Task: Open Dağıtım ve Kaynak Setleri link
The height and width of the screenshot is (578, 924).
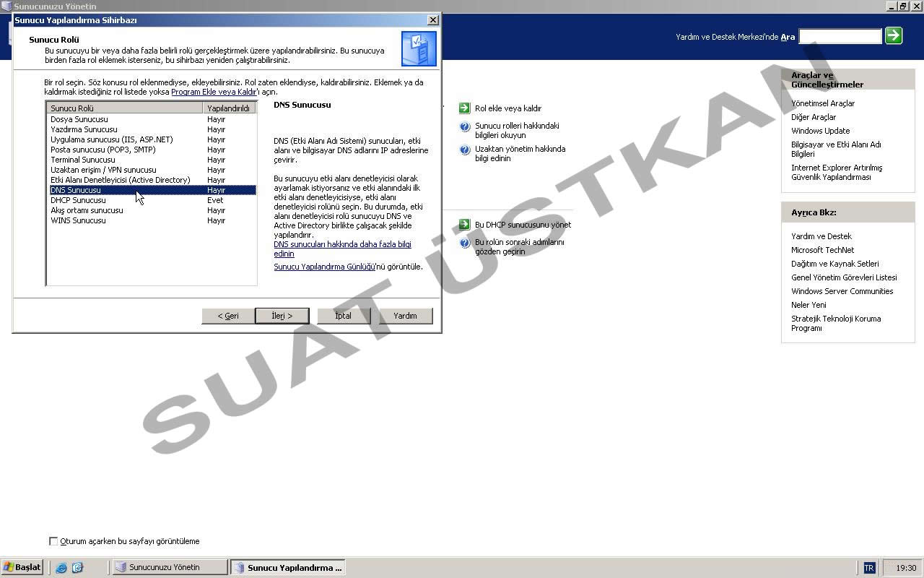Action: point(835,264)
